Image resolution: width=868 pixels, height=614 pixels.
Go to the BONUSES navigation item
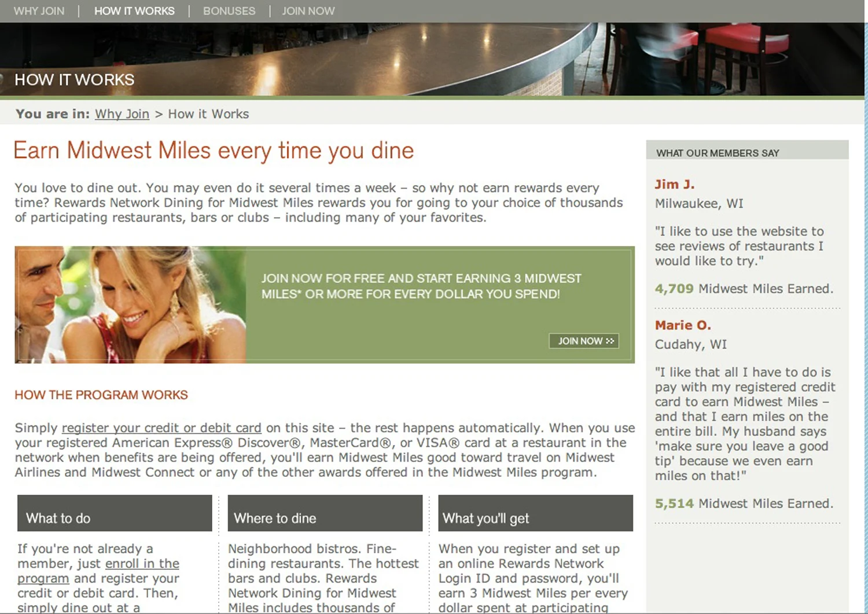[x=229, y=11]
